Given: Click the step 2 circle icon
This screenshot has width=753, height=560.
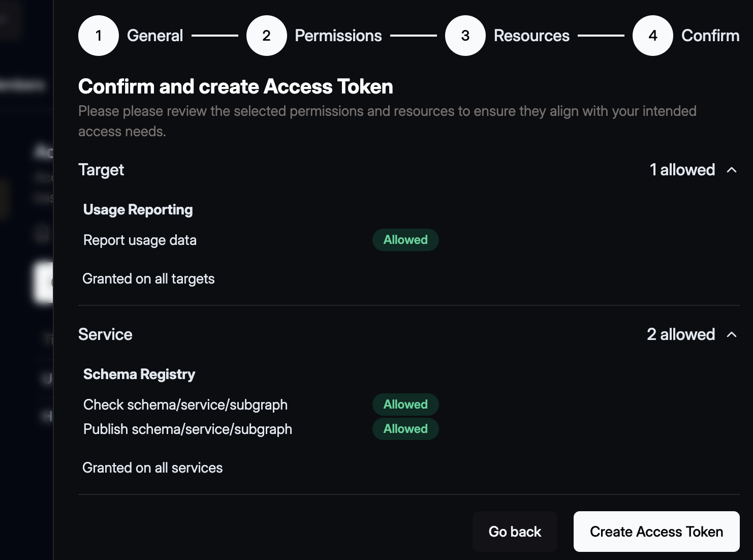Looking at the screenshot, I should pos(267,35).
